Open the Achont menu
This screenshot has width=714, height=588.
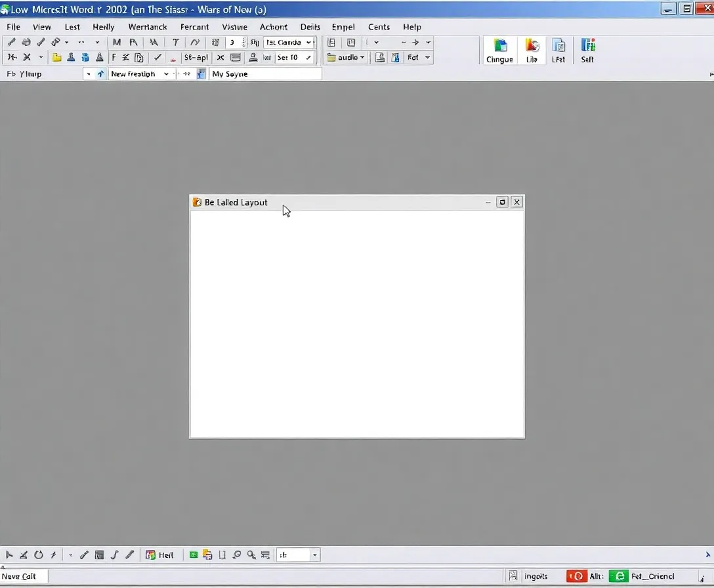(273, 27)
